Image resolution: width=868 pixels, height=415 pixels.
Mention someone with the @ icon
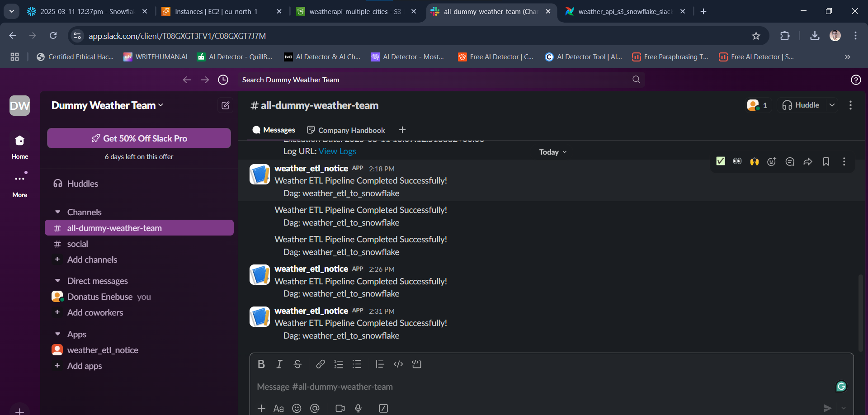315,408
